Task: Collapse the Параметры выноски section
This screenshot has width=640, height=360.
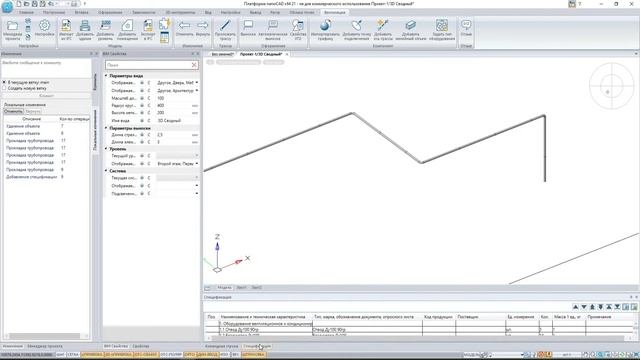Action: pyautogui.click(x=106, y=128)
